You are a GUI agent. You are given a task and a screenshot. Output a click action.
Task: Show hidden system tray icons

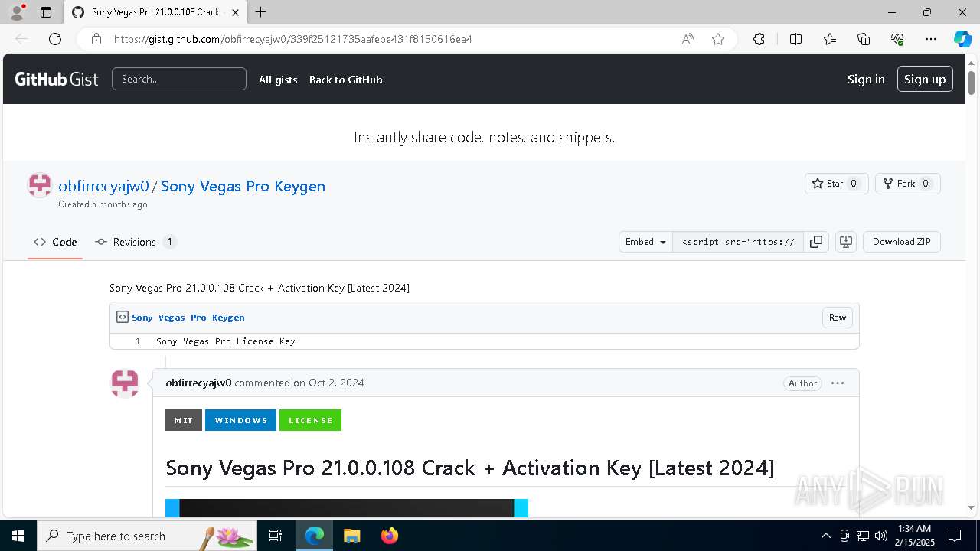pyautogui.click(x=825, y=536)
